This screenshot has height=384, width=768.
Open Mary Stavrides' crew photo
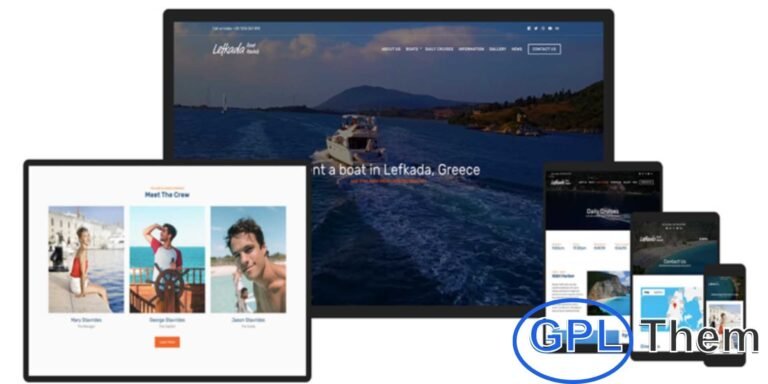coord(86,260)
